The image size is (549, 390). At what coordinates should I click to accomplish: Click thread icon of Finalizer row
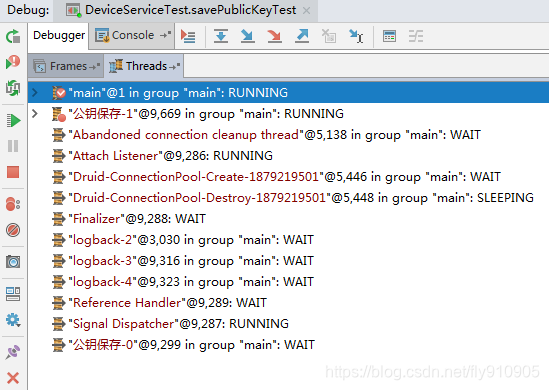[x=58, y=219]
